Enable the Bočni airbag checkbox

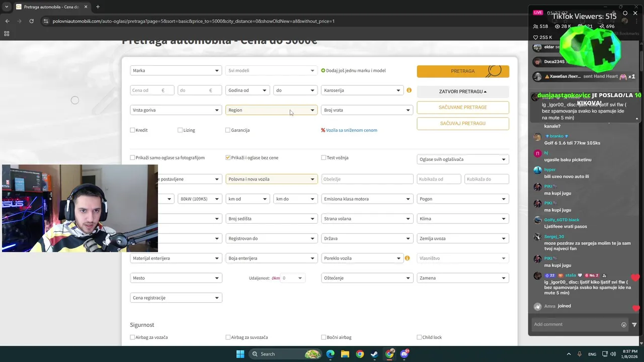pos(324,337)
